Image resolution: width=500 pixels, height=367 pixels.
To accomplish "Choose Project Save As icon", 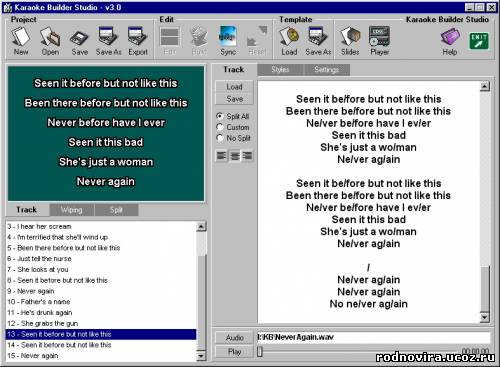I will (109, 41).
